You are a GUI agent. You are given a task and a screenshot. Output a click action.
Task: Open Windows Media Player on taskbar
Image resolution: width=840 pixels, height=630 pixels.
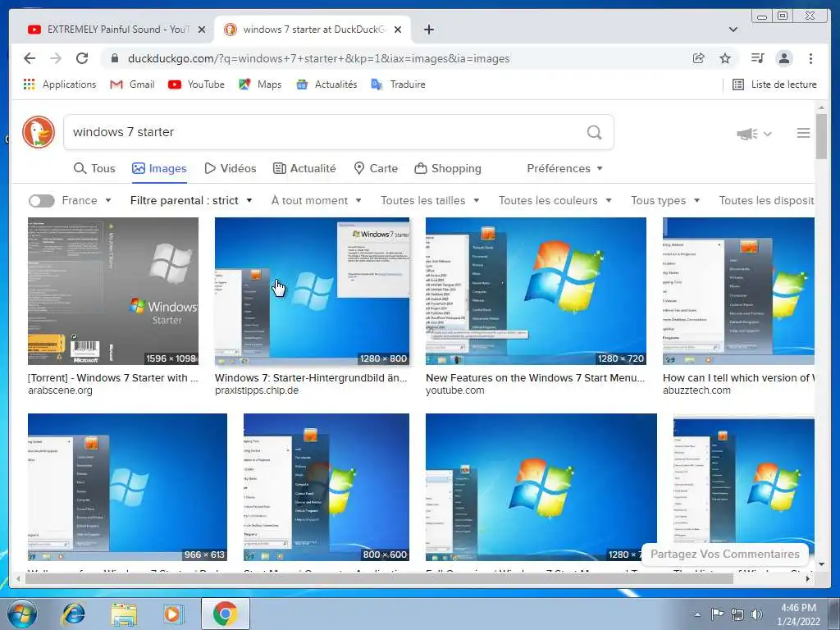pyautogui.click(x=173, y=614)
